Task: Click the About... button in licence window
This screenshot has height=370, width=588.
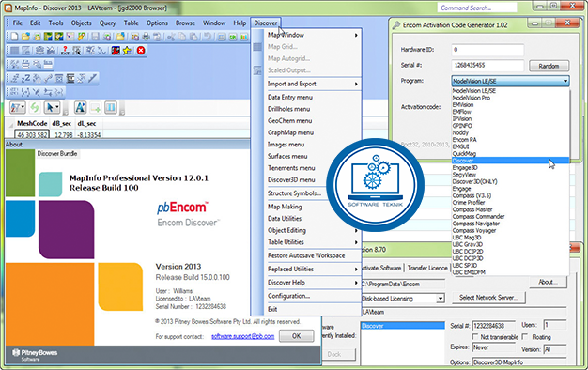Action: click(549, 282)
